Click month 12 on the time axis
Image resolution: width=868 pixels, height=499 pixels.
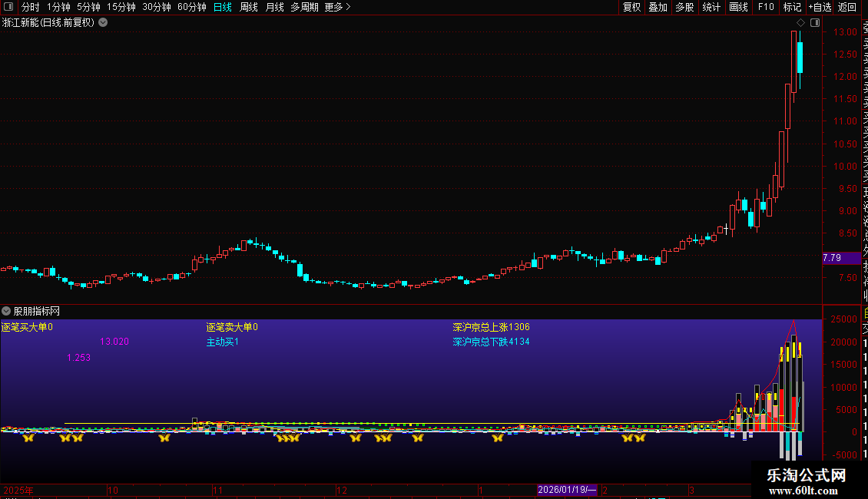(342, 490)
